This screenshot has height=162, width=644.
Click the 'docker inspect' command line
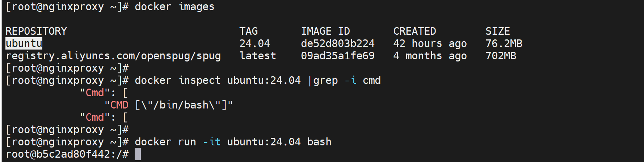pyautogui.click(x=257, y=81)
